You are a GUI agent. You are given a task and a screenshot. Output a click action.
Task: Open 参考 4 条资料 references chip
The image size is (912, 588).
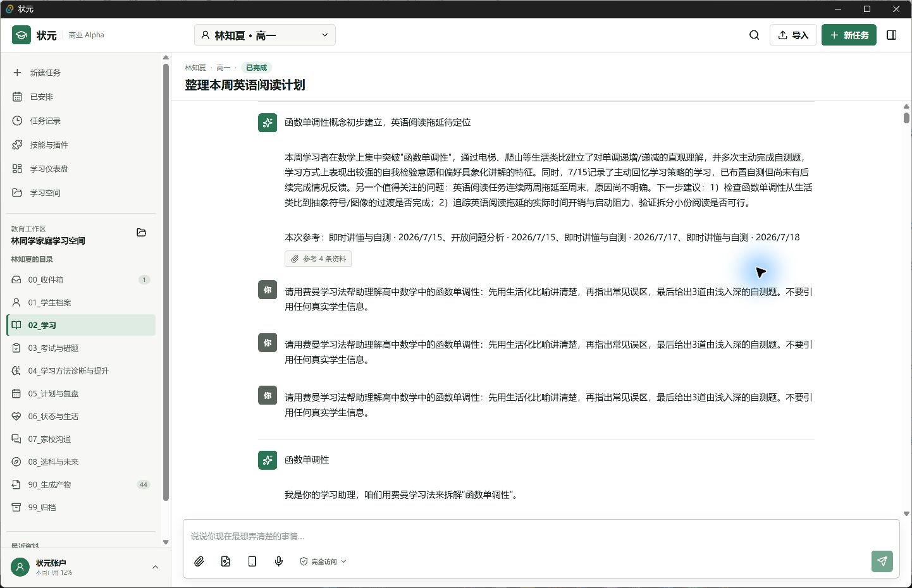click(318, 259)
